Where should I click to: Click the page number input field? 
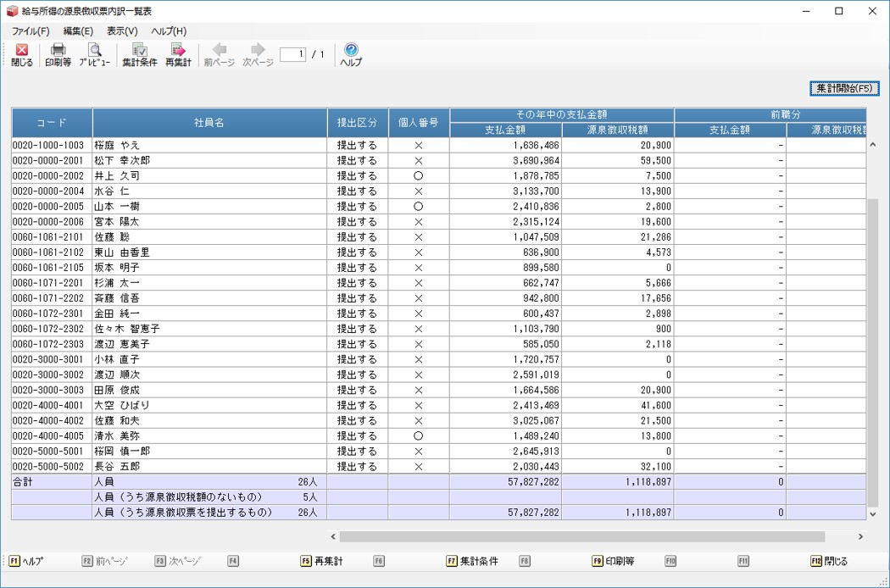pos(292,54)
